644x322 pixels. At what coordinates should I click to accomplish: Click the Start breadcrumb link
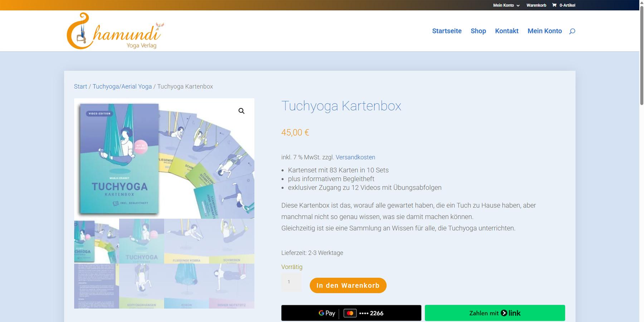coord(80,87)
